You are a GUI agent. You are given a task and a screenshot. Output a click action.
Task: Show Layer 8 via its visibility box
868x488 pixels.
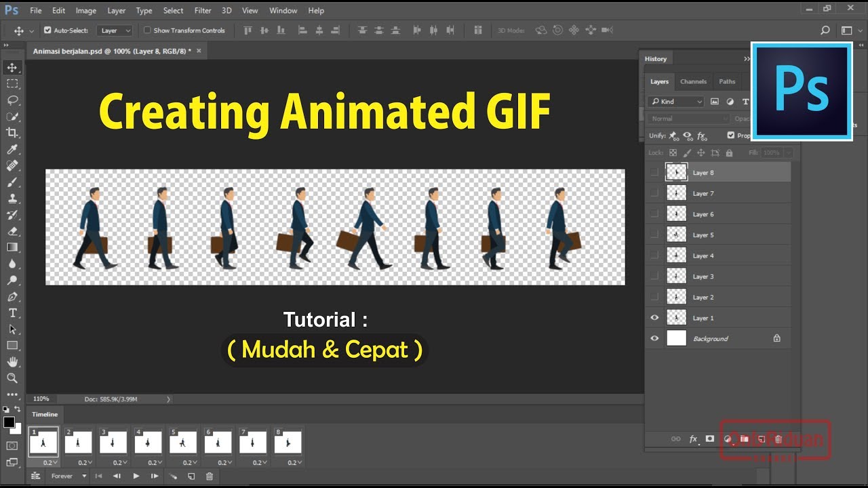(x=654, y=173)
